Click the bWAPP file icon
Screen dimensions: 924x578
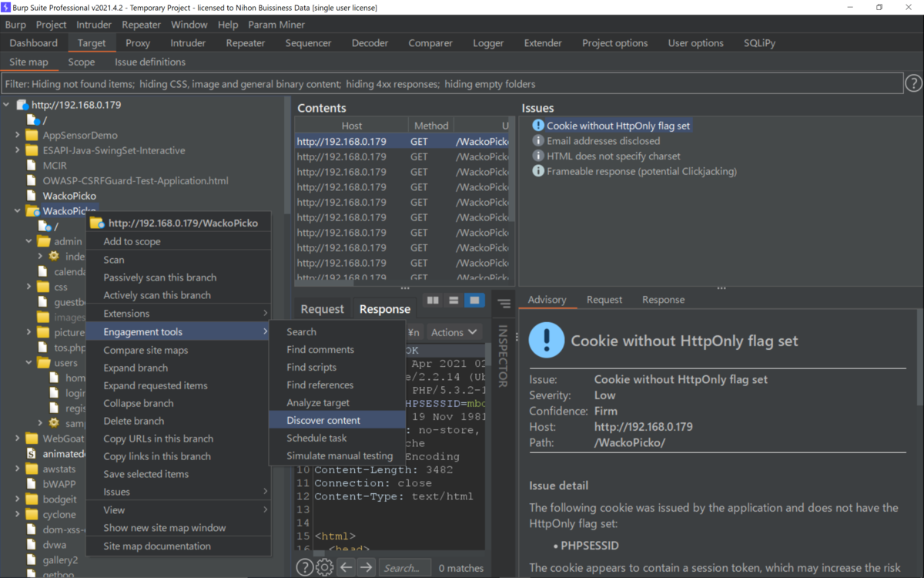[x=32, y=484]
